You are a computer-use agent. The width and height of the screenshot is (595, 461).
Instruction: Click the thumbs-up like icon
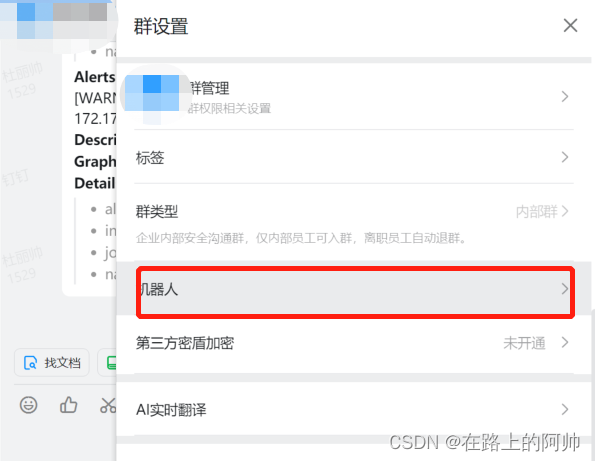(69, 404)
